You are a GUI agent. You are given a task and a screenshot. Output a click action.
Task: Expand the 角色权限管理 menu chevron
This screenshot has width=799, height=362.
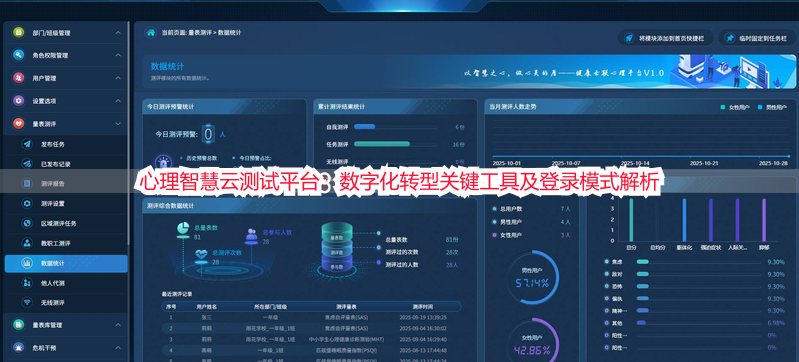(118, 55)
